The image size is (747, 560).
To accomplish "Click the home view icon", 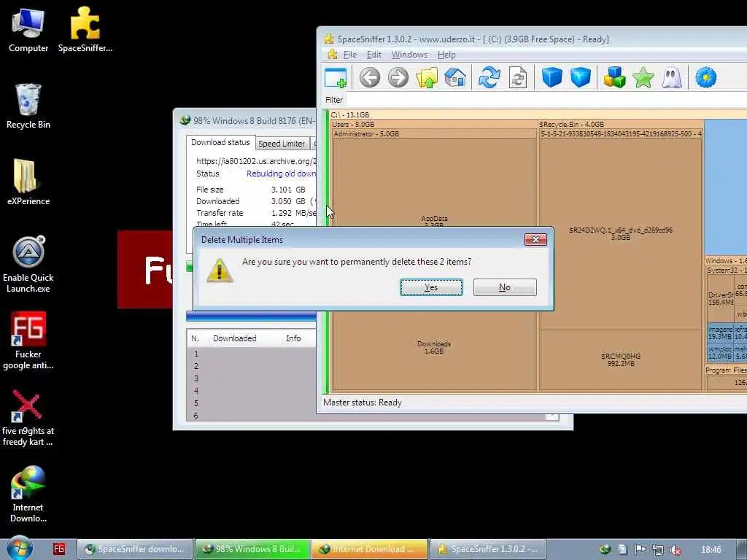I will pyautogui.click(x=455, y=77).
